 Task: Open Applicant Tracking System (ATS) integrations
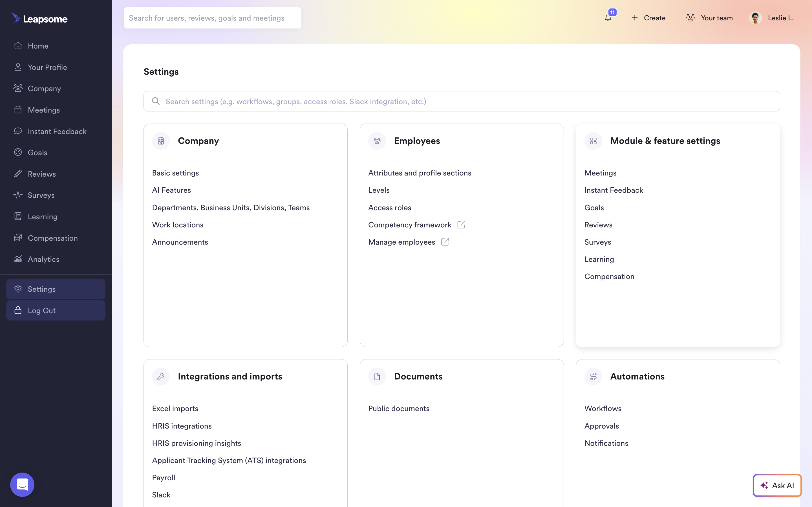(x=229, y=460)
